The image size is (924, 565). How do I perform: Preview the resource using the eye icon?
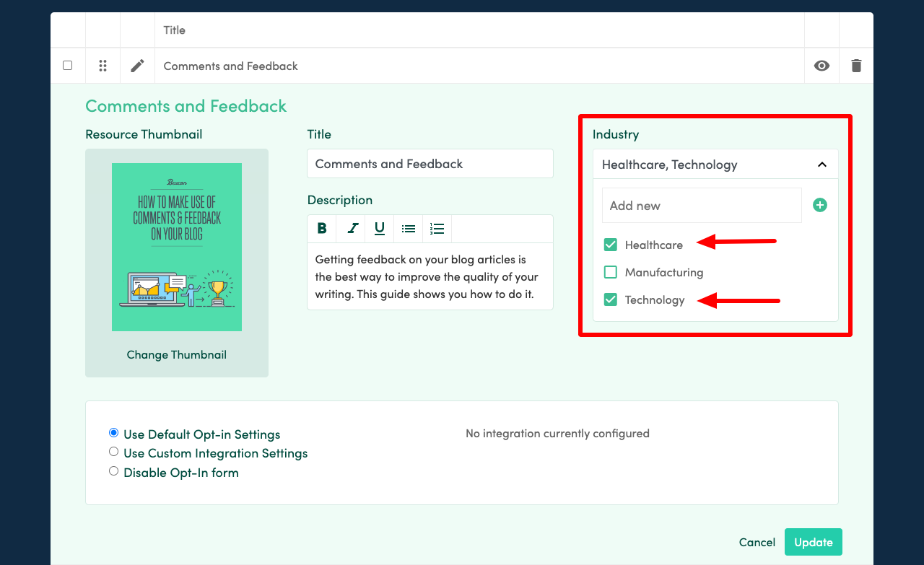[x=821, y=65]
